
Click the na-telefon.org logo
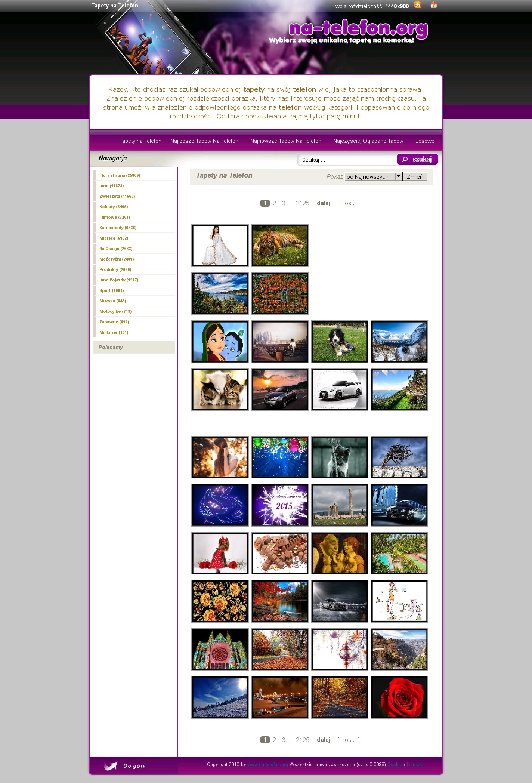point(358,30)
